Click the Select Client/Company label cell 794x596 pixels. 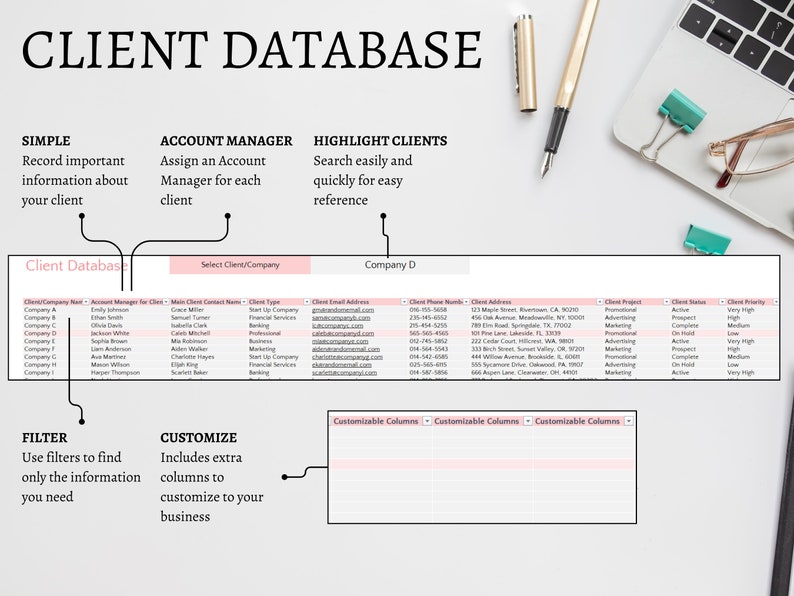click(240, 265)
